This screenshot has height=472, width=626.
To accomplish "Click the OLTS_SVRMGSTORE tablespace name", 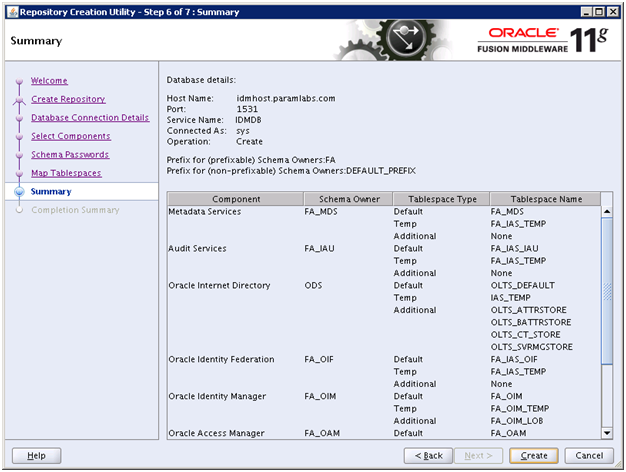I will pyautogui.click(x=532, y=347).
